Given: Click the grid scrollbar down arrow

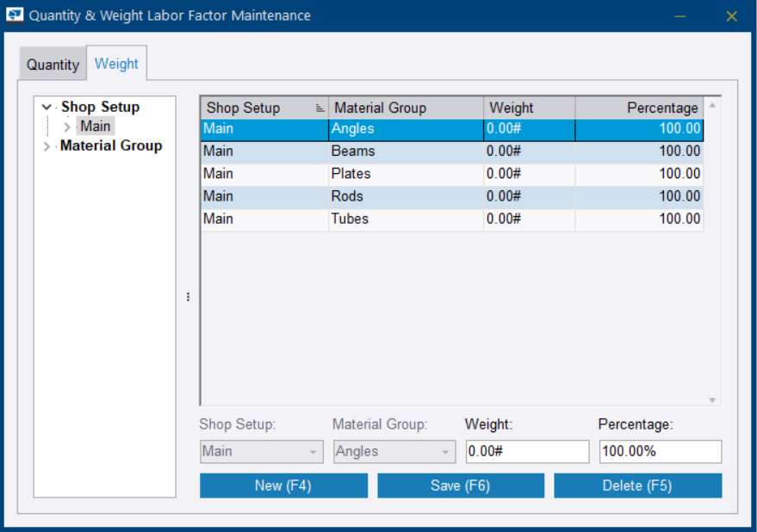Looking at the screenshot, I should tap(712, 399).
